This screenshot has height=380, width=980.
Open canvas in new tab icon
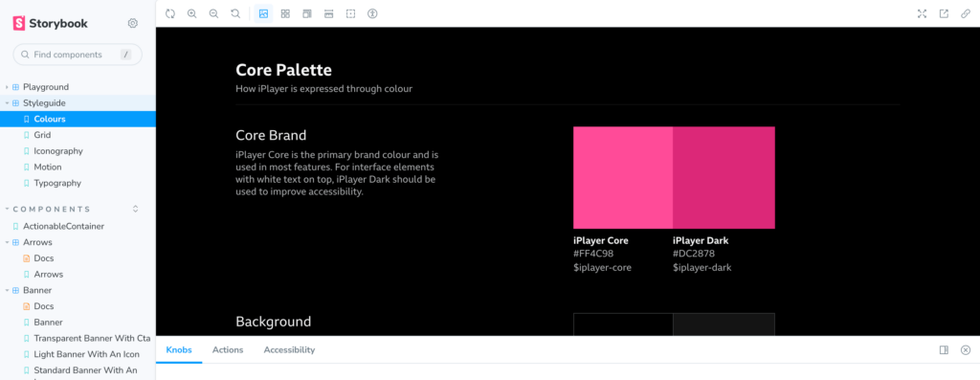[x=944, y=13]
